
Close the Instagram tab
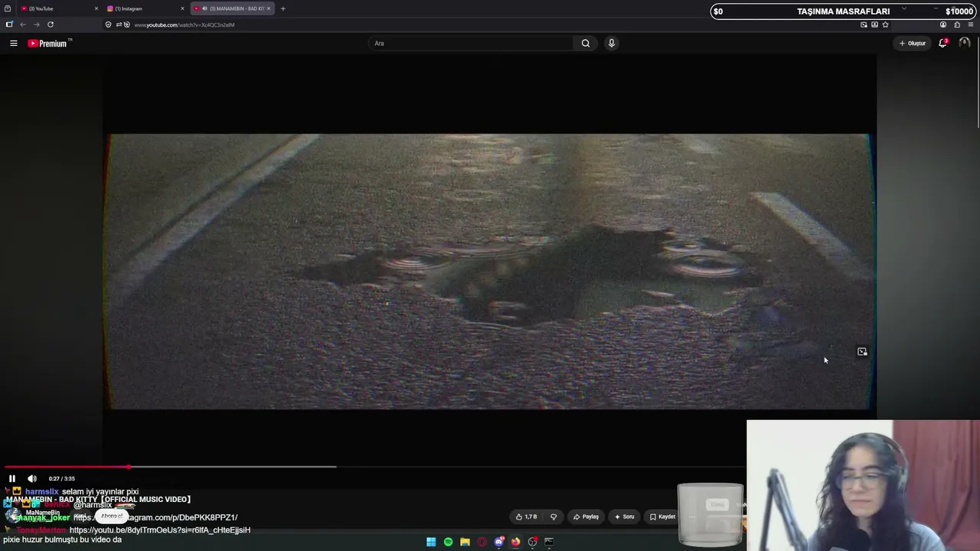click(x=182, y=8)
